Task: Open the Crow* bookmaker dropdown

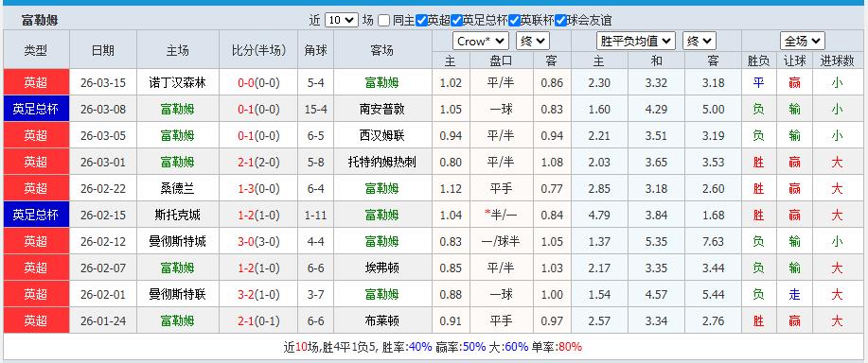Action: click(x=481, y=41)
